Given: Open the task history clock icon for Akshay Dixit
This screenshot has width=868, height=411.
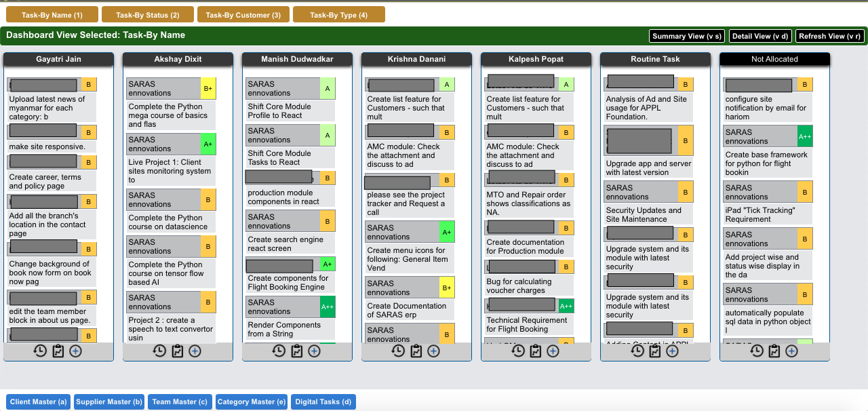Looking at the screenshot, I should click(159, 351).
